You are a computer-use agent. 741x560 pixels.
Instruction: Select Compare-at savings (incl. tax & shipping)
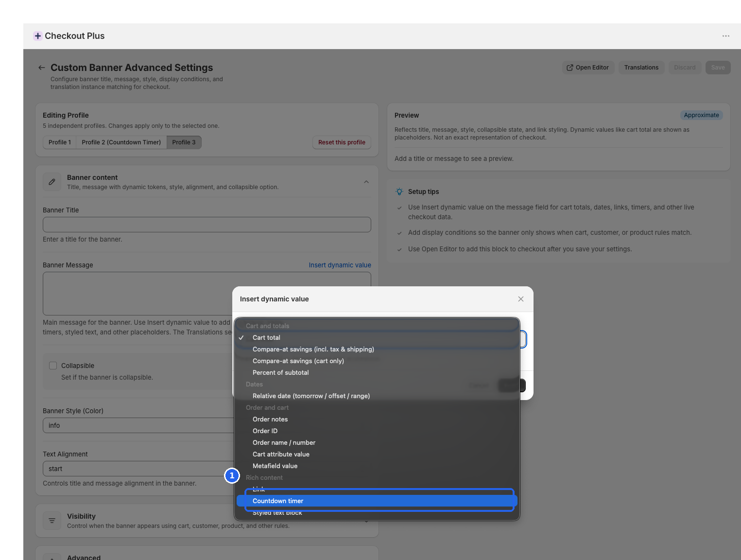pyautogui.click(x=377, y=349)
